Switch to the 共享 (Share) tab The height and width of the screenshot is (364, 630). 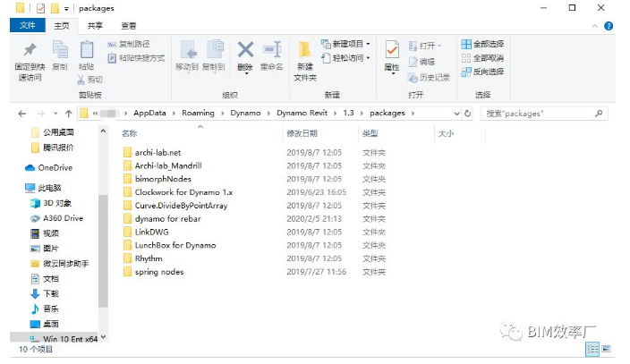(95, 26)
